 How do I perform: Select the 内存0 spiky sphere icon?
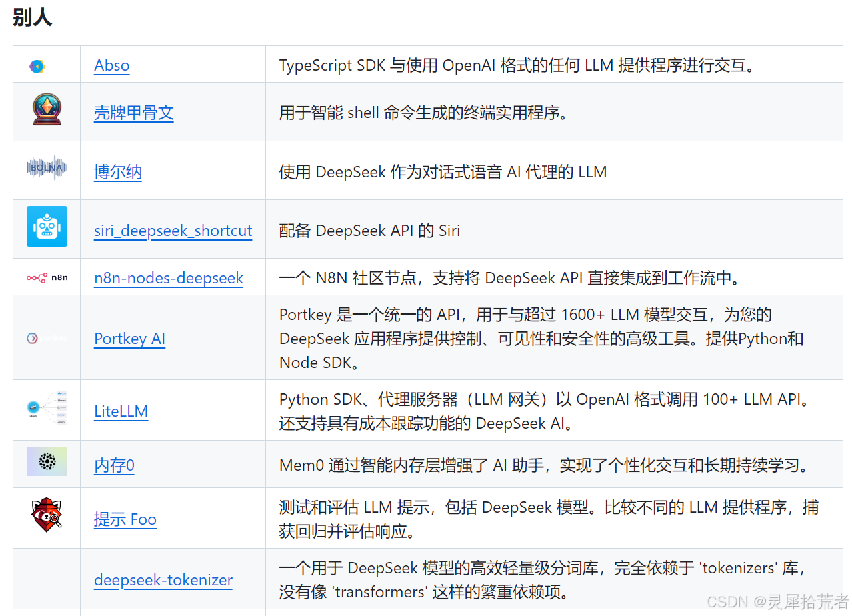pyautogui.click(x=47, y=461)
